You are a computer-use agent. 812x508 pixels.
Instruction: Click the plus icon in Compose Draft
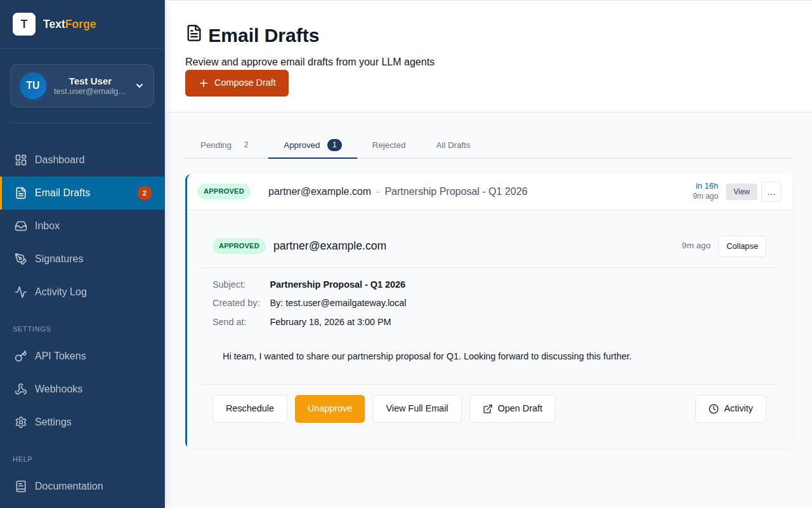point(204,83)
